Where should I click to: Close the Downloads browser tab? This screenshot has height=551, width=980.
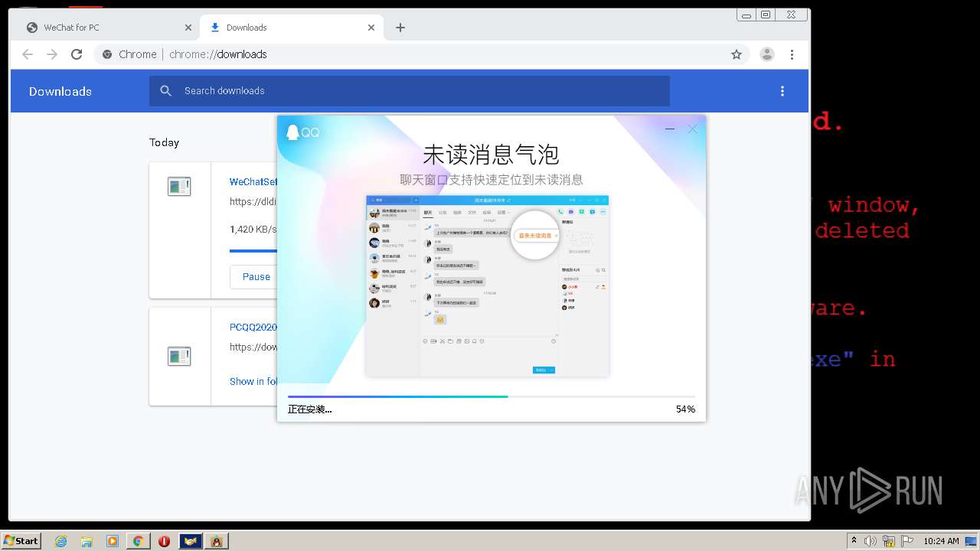pos(371,28)
